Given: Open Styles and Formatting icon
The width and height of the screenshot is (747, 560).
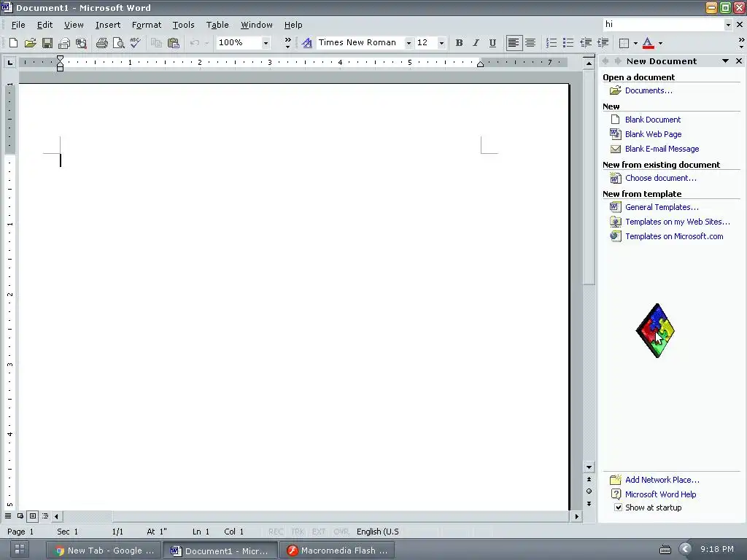Looking at the screenshot, I should (x=307, y=43).
